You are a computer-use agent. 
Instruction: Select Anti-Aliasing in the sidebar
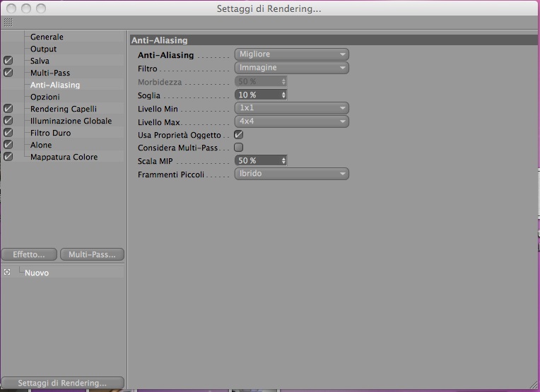[55, 85]
